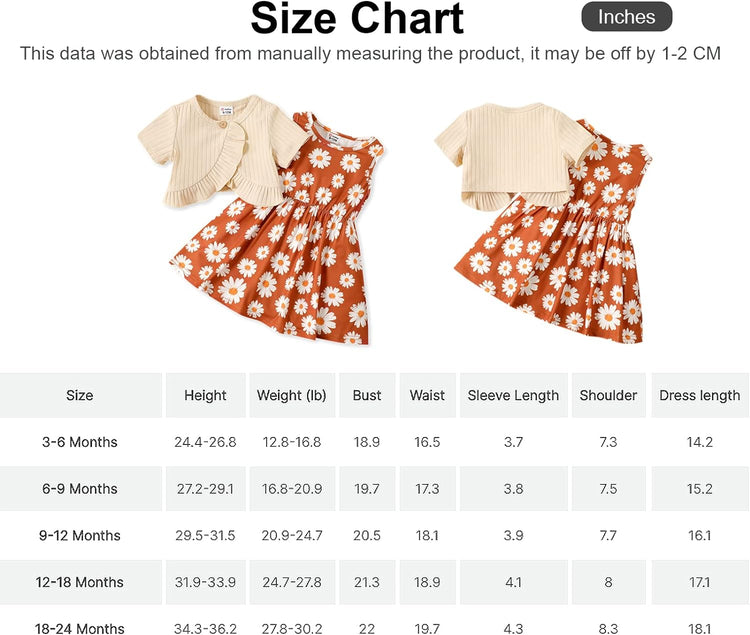Screen dimensions: 750x635
Task: Choose the 9-12 Months size row label
Action: [x=80, y=535]
